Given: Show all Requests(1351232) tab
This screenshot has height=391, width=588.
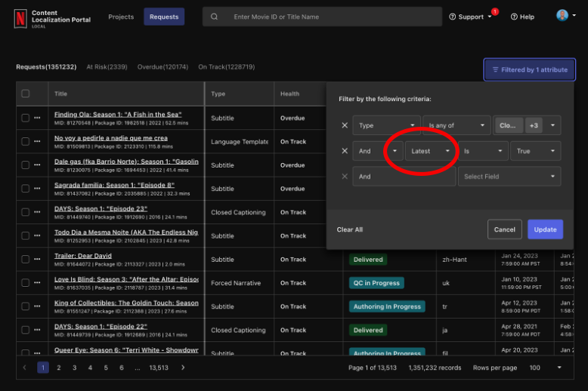Looking at the screenshot, I should pos(46,67).
